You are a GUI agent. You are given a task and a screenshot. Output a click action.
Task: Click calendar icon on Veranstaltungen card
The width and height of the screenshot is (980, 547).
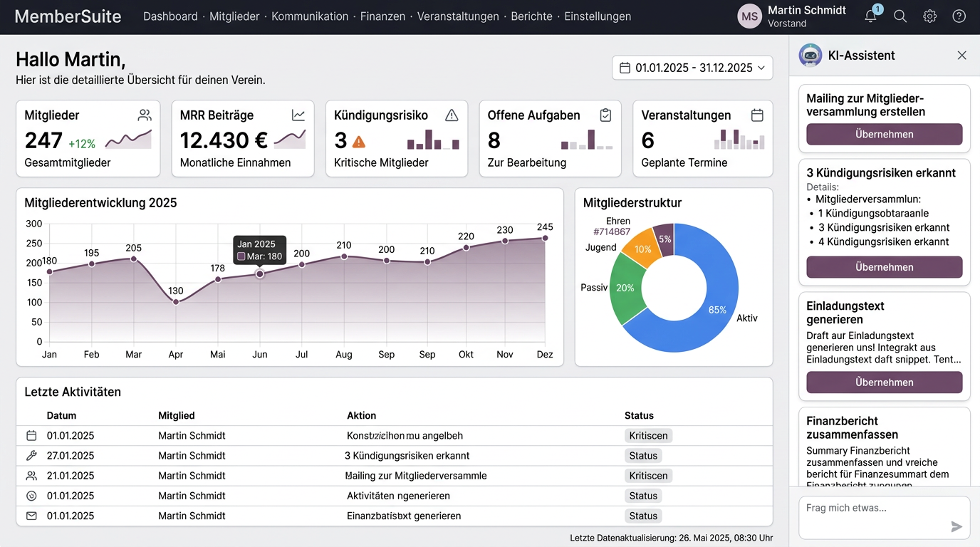(757, 115)
